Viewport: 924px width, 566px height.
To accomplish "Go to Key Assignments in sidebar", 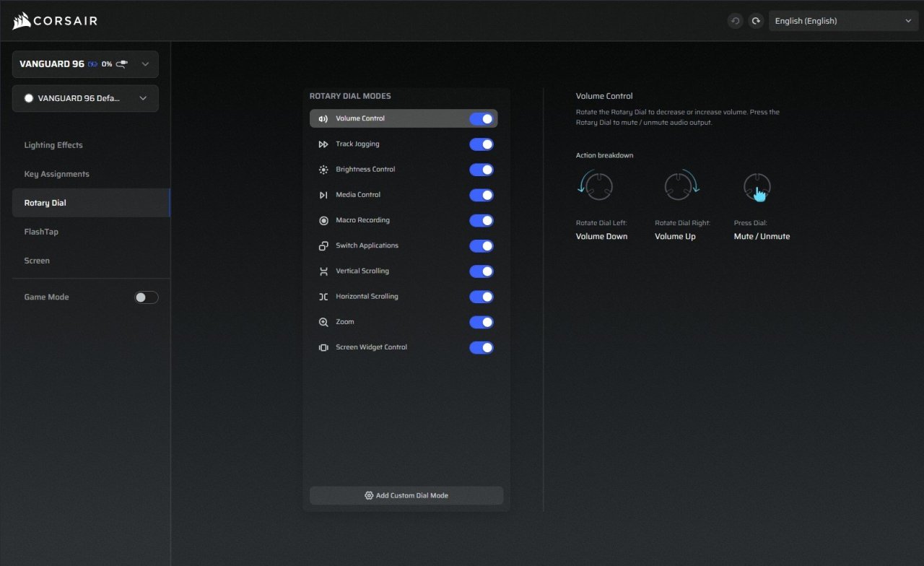I will coord(57,174).
